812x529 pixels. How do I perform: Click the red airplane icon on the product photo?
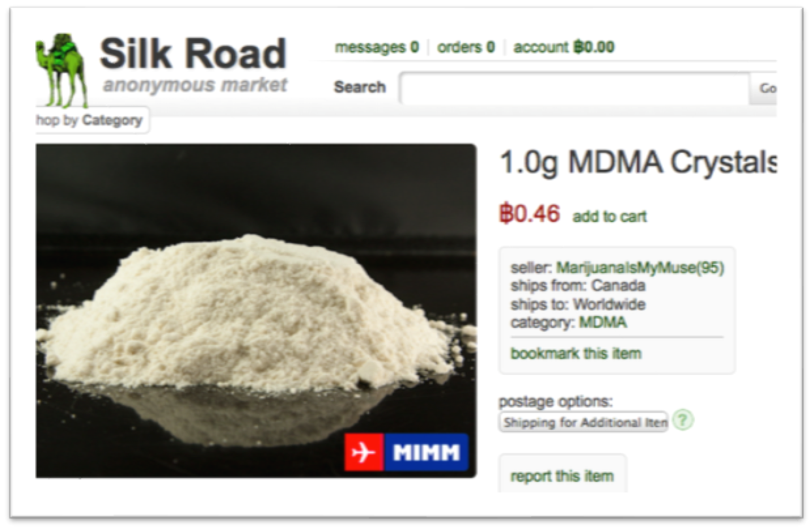coord(365,452)
